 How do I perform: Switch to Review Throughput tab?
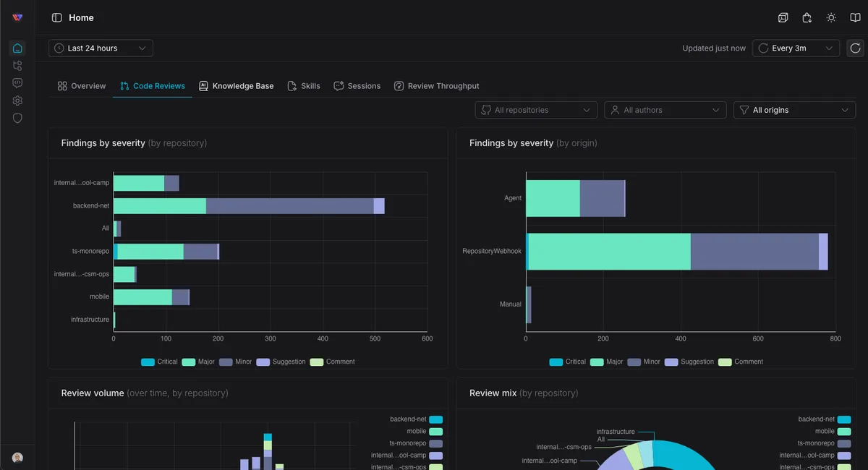pos(437,86)
